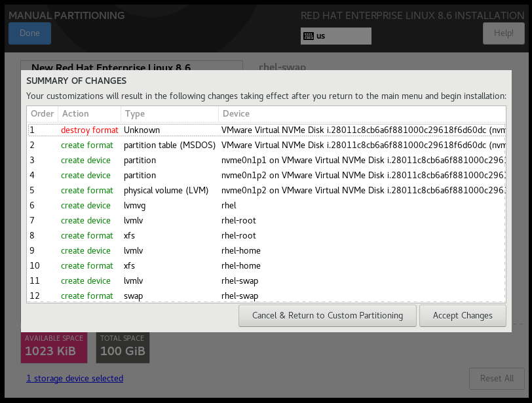This screenshot has width=532, height=403.
Task: Select 'physical volume (LVM)' type cell
Action: click(166, 191)
